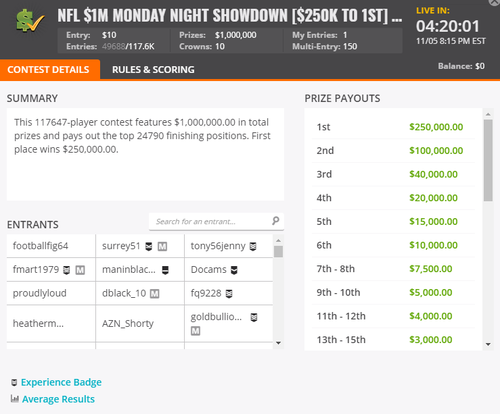Switch to the Rules & Scoring tab
The width and height of the screenshot is (500, 414).
[x=153, y=70]
